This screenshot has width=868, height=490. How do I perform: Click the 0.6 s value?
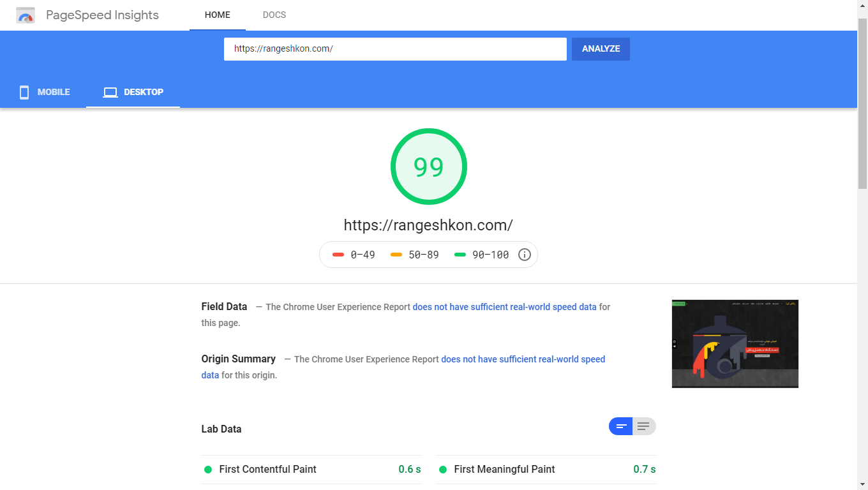410,469
